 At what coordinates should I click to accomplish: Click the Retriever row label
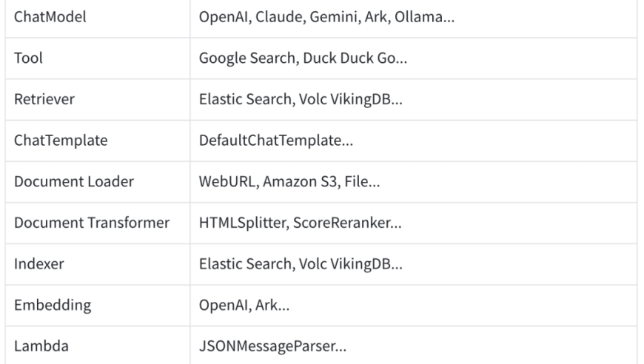[44, 99]
